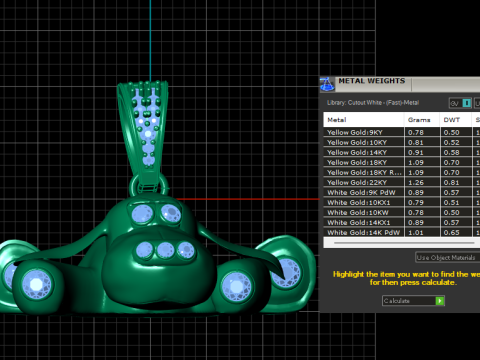Click the Calculate button
The width and height of the screenshot is (480, 360).
point(413,301)
